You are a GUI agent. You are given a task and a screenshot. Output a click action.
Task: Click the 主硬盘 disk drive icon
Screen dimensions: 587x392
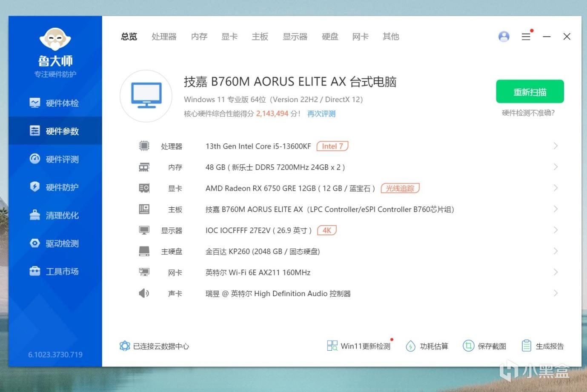click(x=144, y=251)
